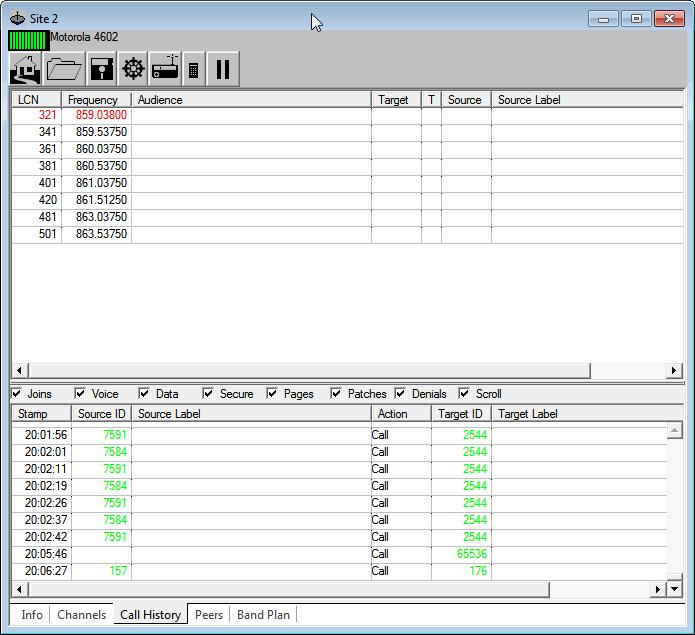Click right arrow of call history horizontal scrollbar
This screenshot has height=635, width=695.
pyautogui.click(x=658, y=589)
